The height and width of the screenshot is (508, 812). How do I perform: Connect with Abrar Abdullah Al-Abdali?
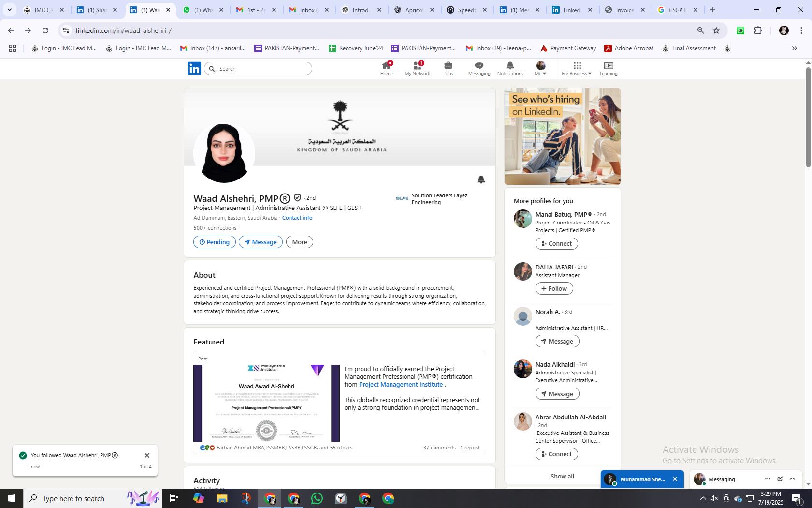tap(556, 454)
